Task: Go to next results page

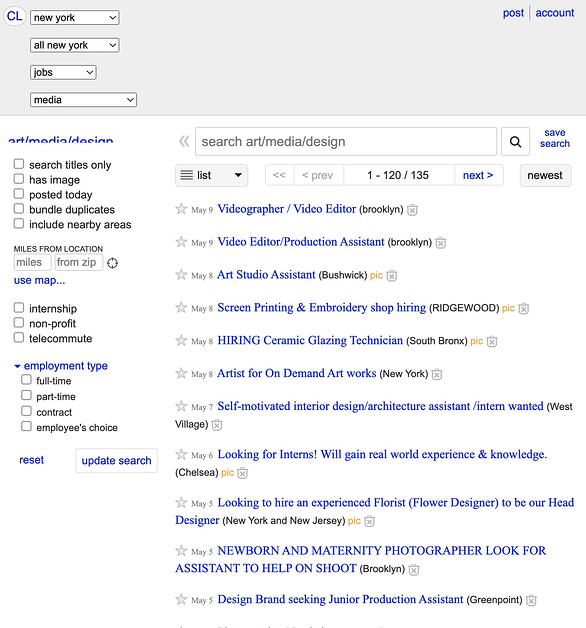Action: [478, 175]
